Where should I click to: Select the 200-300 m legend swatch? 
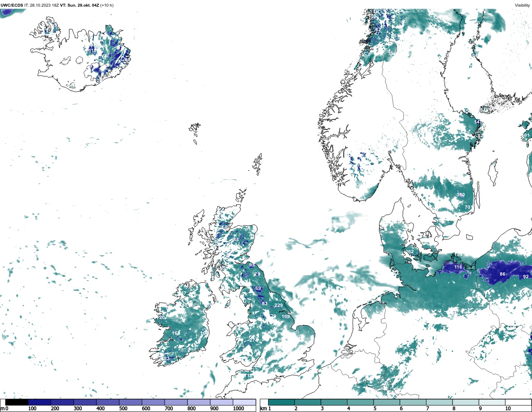pos(62,402)
